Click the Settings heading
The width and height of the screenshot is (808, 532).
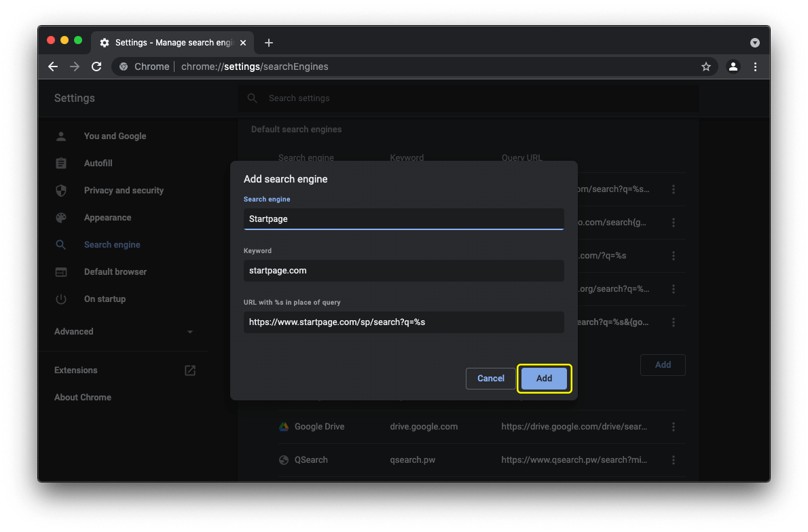coord(74,98)
